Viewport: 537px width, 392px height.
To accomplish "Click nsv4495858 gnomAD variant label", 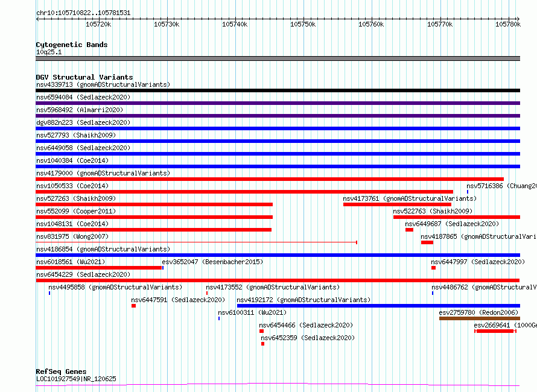I will click(x=115, y=287).
